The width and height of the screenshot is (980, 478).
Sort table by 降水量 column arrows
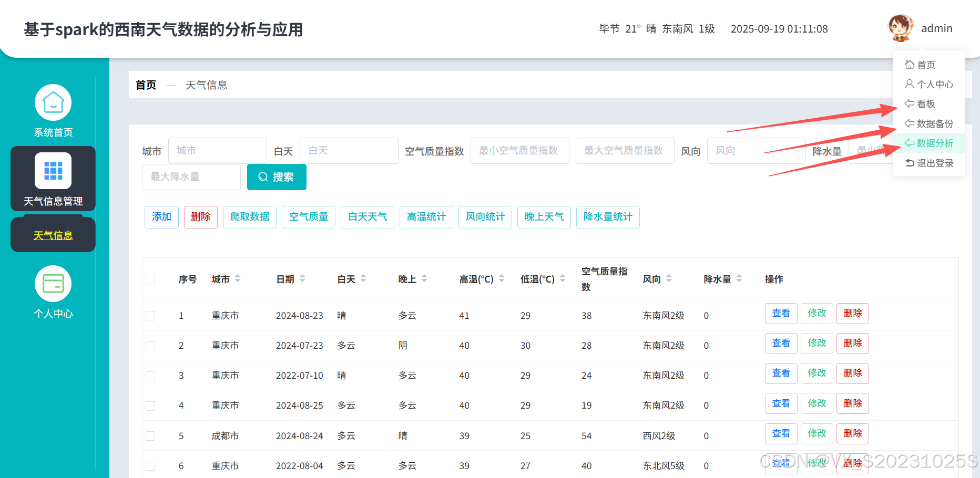pos(739,278)
